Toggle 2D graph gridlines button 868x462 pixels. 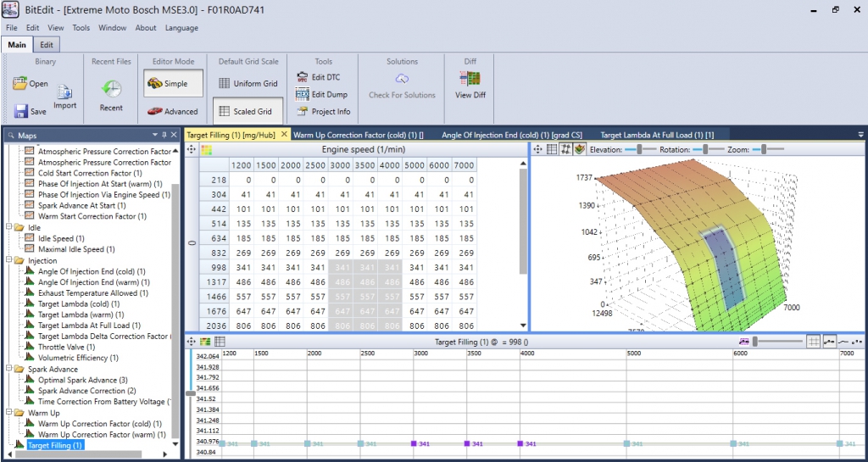click(813, 342)
